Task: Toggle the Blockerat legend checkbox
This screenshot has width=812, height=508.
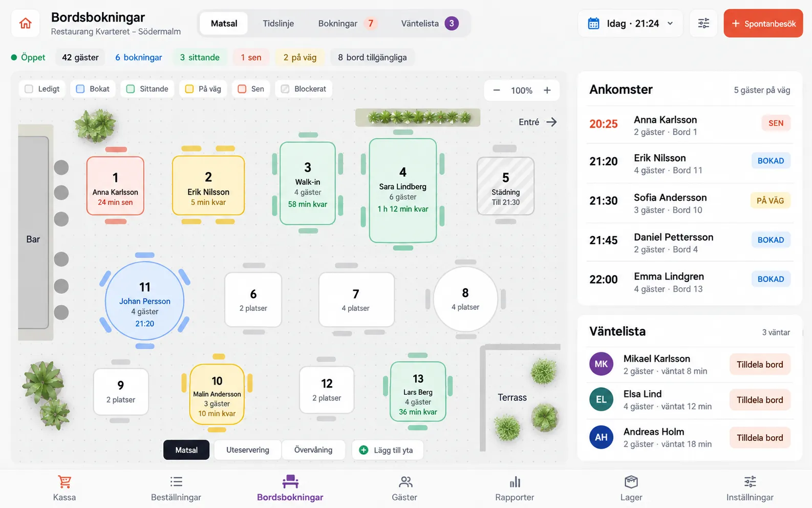Action: pos(285,89)
